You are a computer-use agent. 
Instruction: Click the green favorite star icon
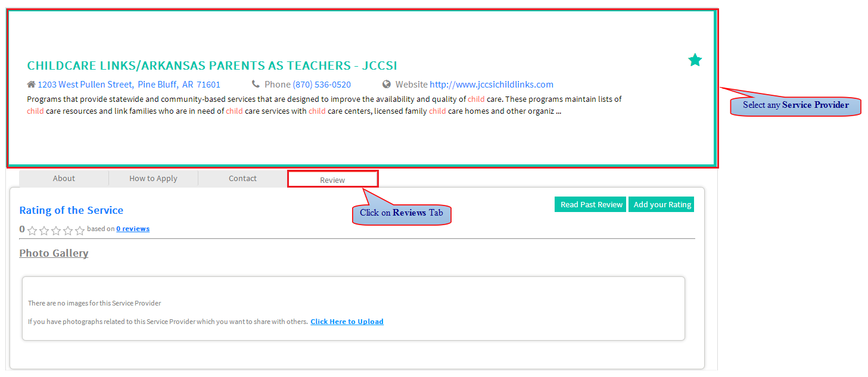tap(695, 60)
